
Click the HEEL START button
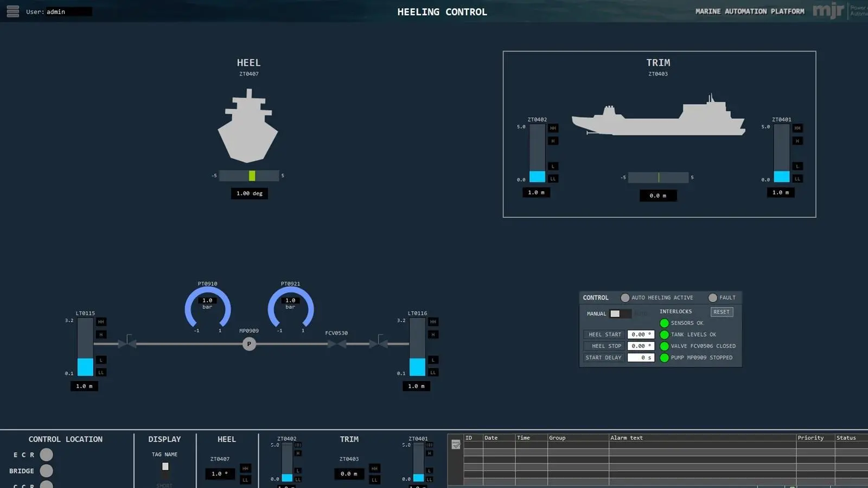(x=604, y=334)
